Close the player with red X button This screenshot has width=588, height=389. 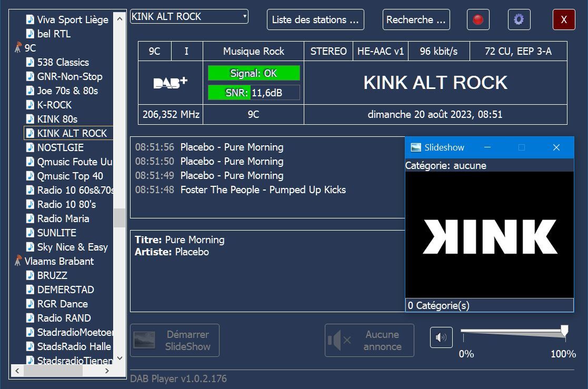(x=564, y=19)
